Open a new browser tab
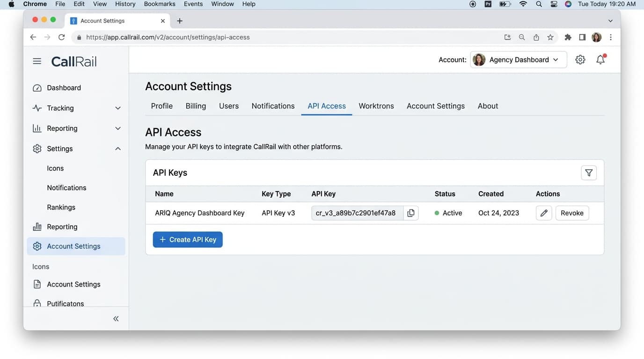644x359 pixels. tap(180, 21)
